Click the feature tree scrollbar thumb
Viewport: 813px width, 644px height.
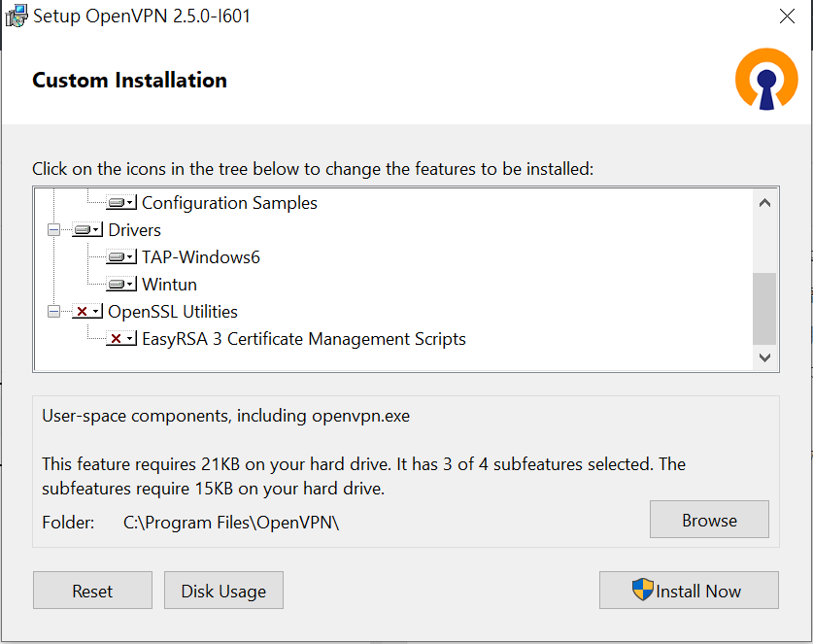pyautogui.click(x=764, y=308)
